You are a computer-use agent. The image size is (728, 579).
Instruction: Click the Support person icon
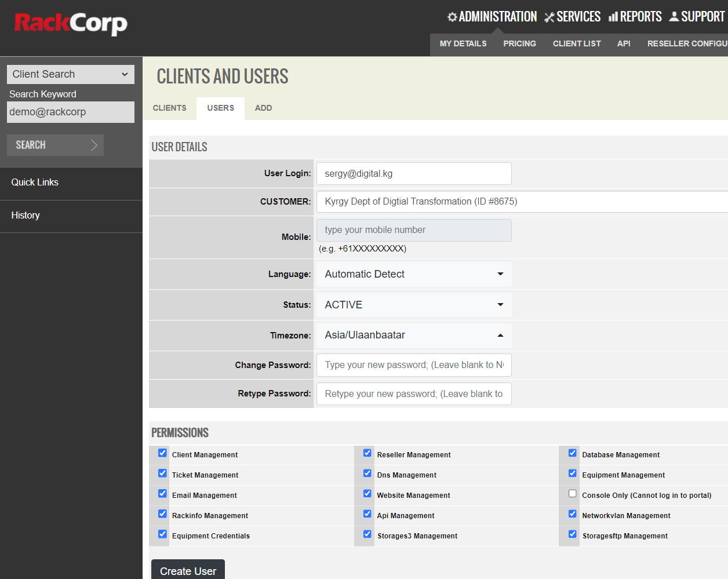coord(674,16)
